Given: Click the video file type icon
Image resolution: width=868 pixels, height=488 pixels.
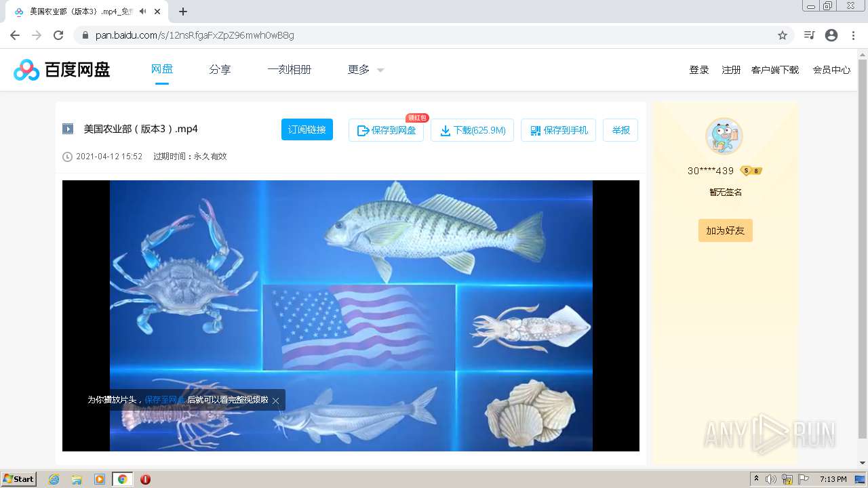Looking at the screenshot, I should pos(68,129).
